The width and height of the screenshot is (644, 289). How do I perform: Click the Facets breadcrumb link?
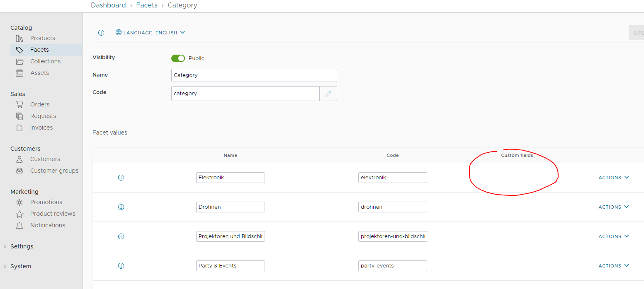(x=146, y=5)
